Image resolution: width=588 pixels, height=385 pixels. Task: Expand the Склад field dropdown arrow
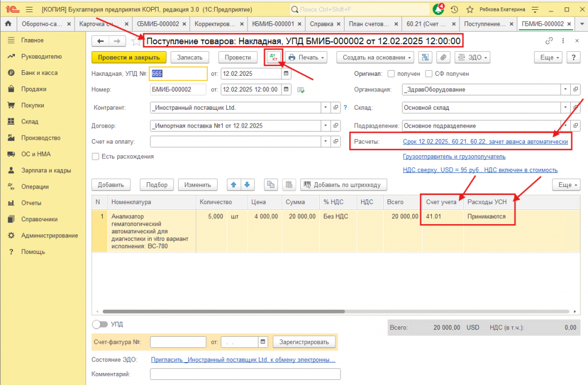[x=566, y=107]
